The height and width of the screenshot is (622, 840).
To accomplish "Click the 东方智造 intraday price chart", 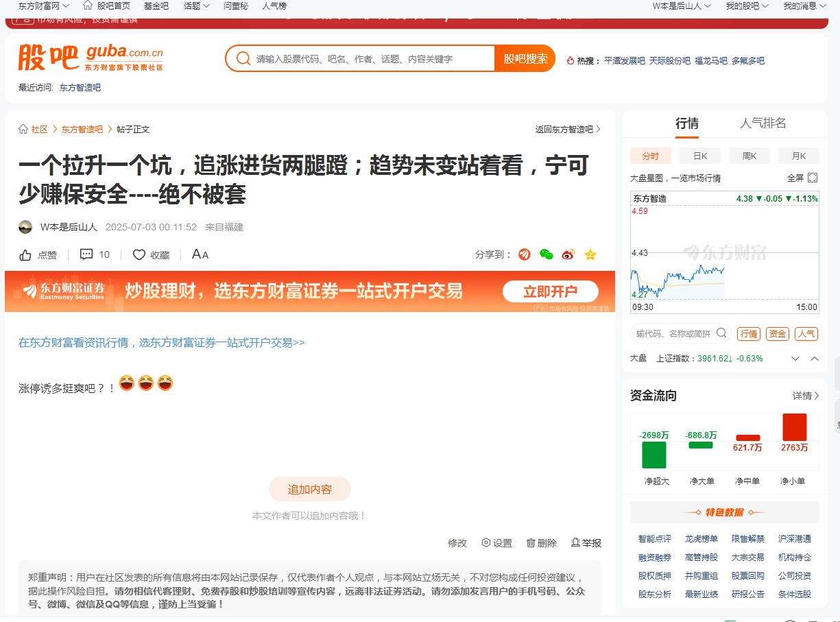I will coord(724,252).
